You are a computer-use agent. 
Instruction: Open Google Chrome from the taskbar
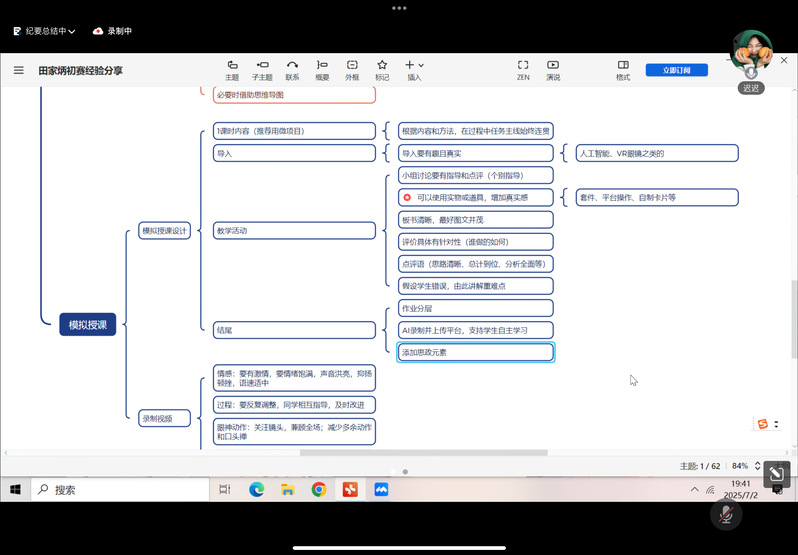point(318,490)
